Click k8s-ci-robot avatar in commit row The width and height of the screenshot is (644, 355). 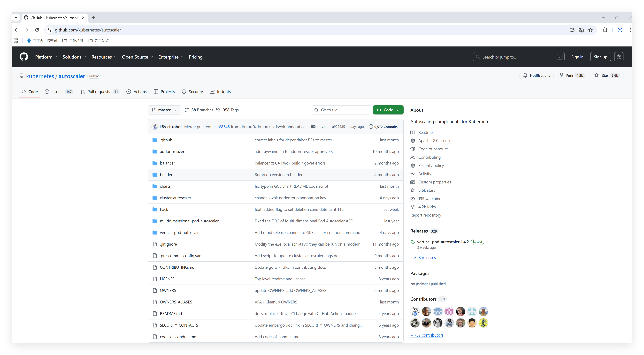click(x=154, y=127)
